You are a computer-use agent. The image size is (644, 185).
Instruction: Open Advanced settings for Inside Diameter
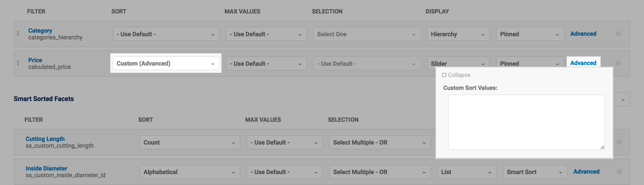tap(586, 172)
